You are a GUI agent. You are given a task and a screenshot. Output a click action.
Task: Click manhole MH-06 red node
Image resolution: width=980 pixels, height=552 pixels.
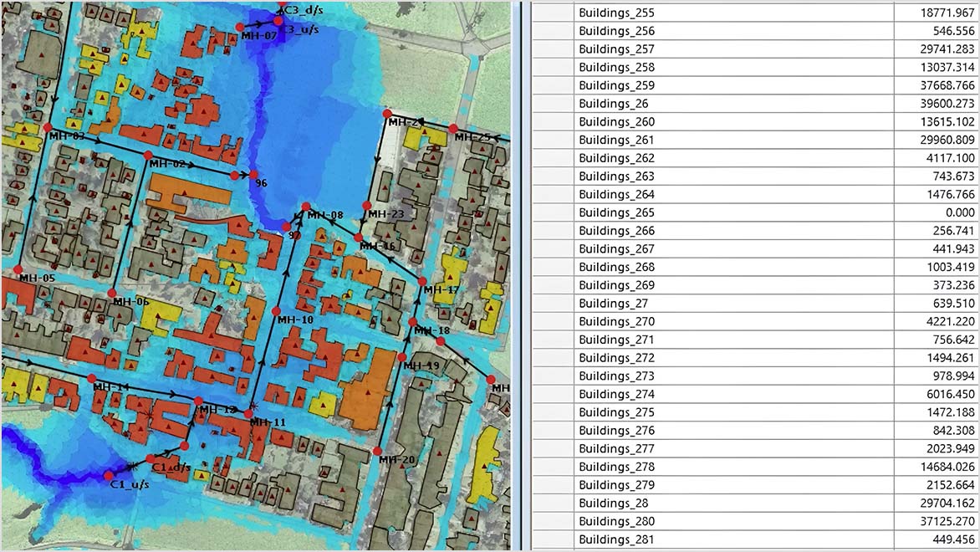112,294
